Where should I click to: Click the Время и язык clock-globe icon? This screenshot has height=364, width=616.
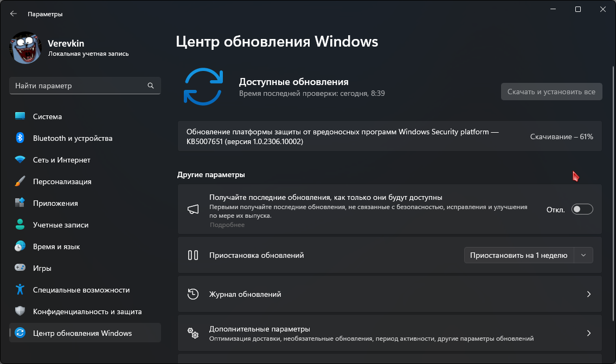[x=20, y=246]
